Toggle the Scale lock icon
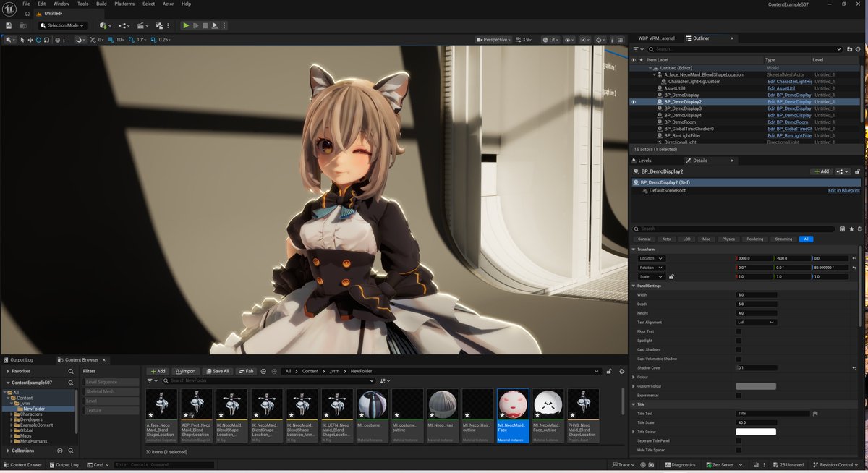Viewport: 868px width, 473px height. click(x=671, y=276)
